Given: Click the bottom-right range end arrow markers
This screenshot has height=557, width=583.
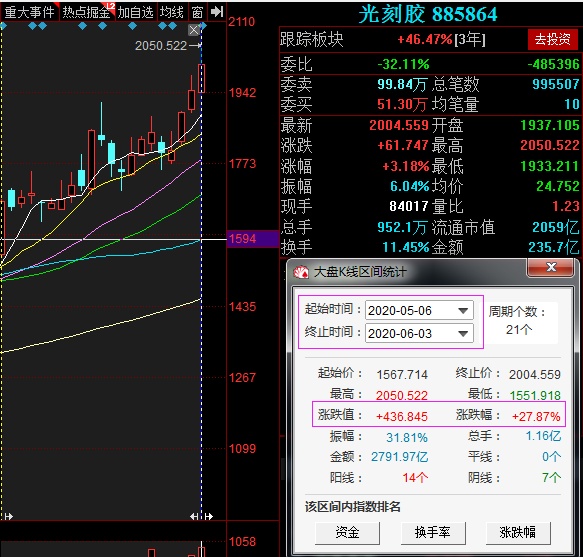Looking at the screenshot, I should tap(202, 516).
